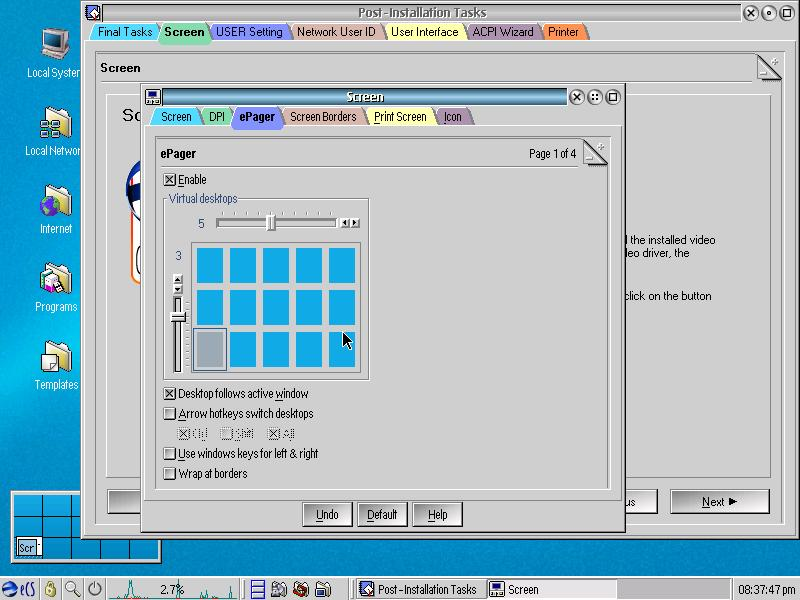The width and height of the screenshot is (800, 600).
Task: Click the Help button
Action: (x=437, y=514)
